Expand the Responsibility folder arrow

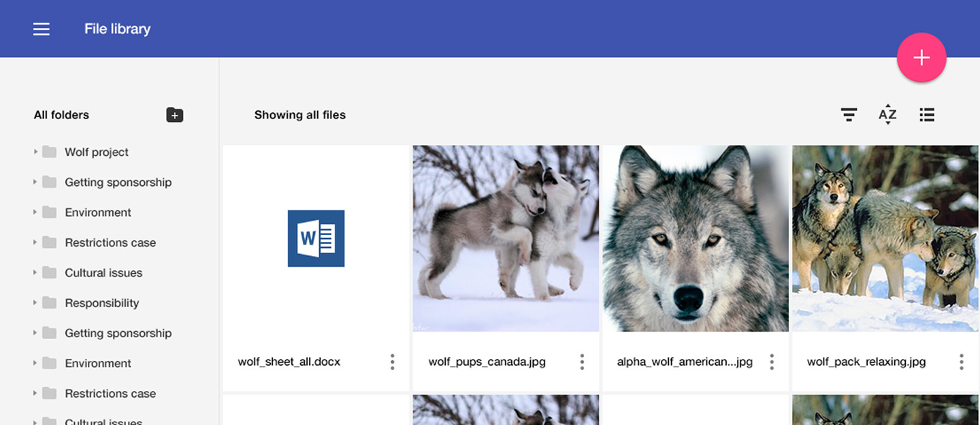pos(35,303)
